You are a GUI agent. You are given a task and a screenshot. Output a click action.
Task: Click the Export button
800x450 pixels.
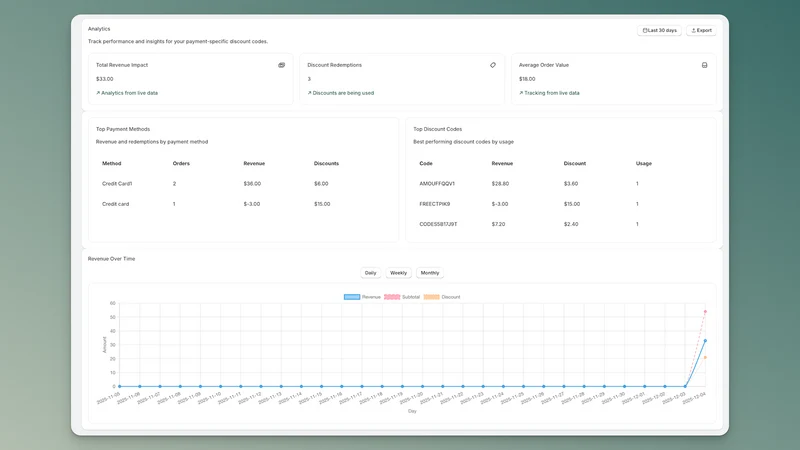(702, 31)
